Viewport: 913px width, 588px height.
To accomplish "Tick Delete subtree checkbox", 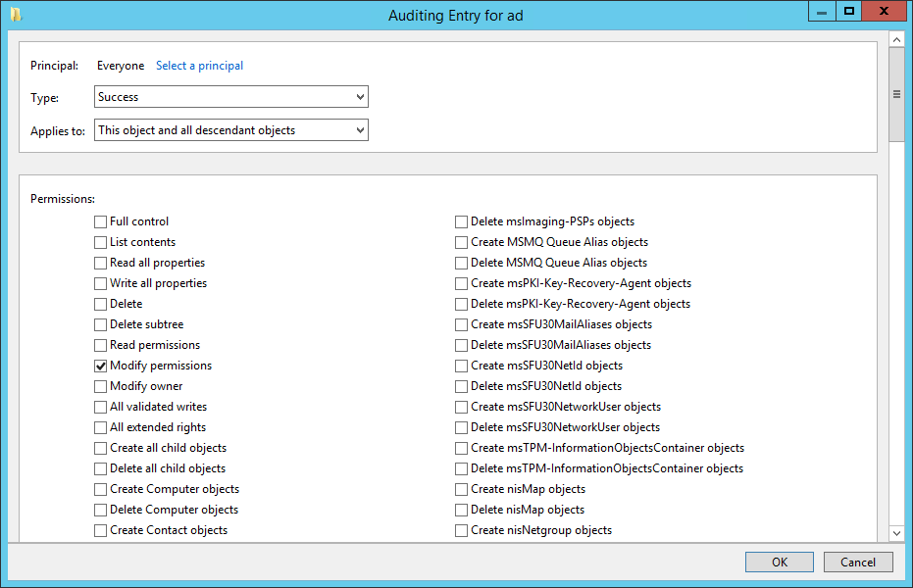I will [x=101, y=324].
